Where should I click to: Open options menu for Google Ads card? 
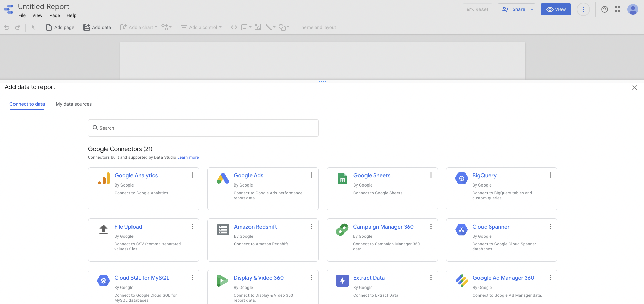tap(312, 175)
